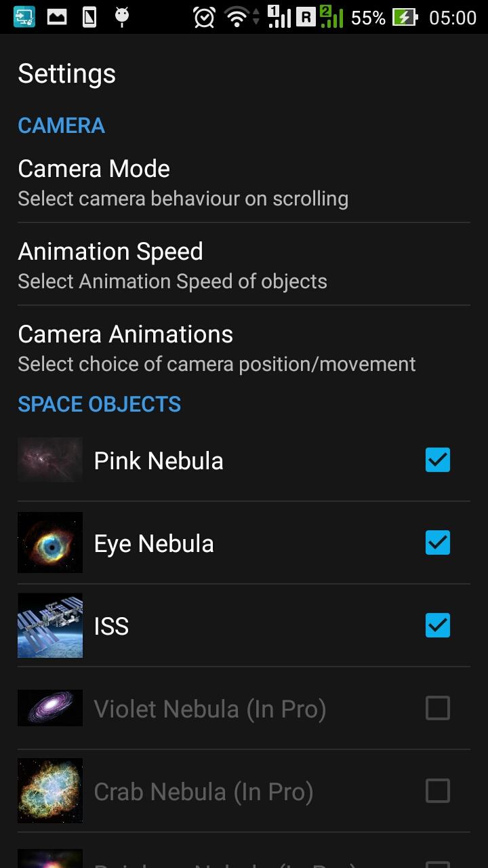The height and width of the screenshot is (868, 488).
Task: Tap the ISS space station icon
Action: coord(50,625)
